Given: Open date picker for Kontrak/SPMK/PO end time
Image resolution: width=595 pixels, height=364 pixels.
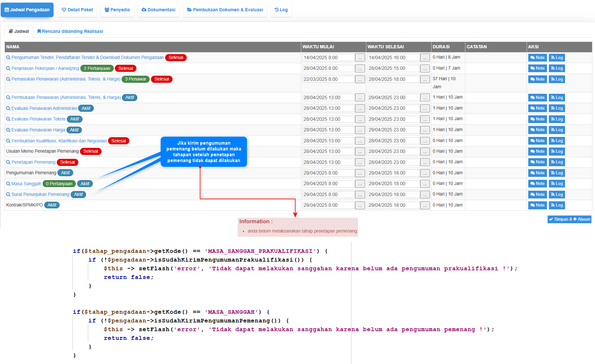Looking at the screenshot, I should [x=425, y=206].
